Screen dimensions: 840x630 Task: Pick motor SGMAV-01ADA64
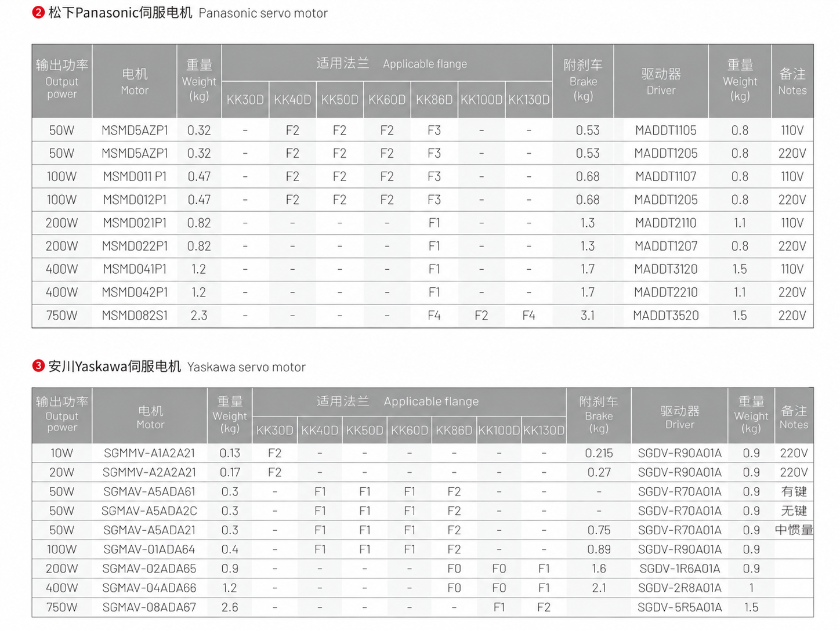150,549
